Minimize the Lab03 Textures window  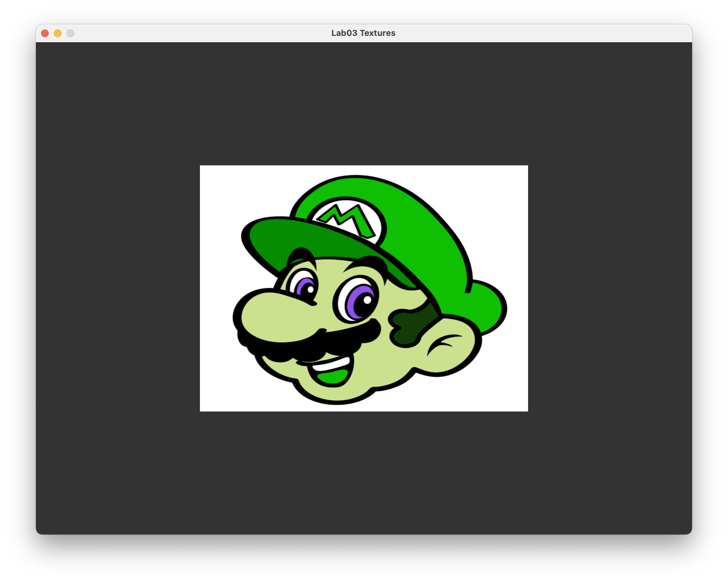[58, 33]
